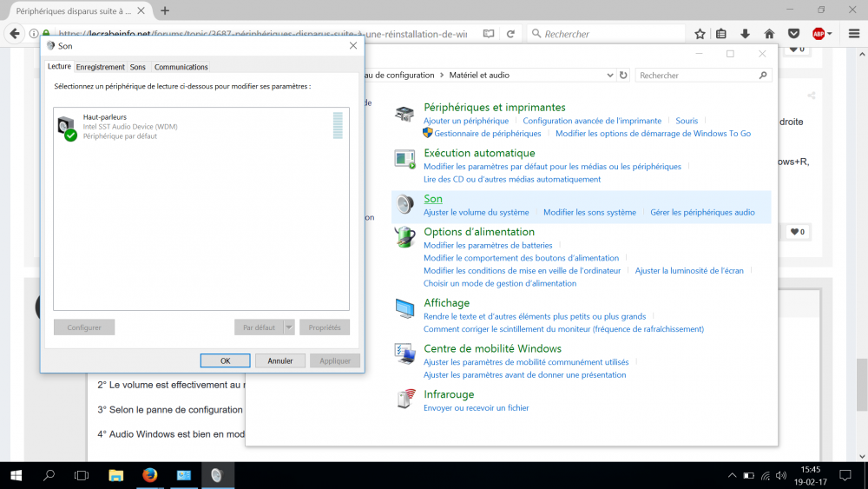868x489 pixels.
Task: Click the Options d'alimentation battery icon
Action: pos(404,236)
